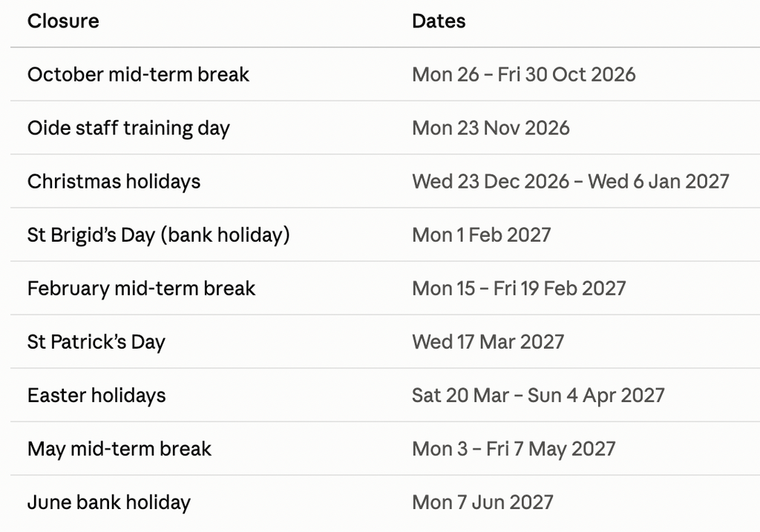Select Oide staff training day text
The image size is (760, 532).
coord(128,128)
